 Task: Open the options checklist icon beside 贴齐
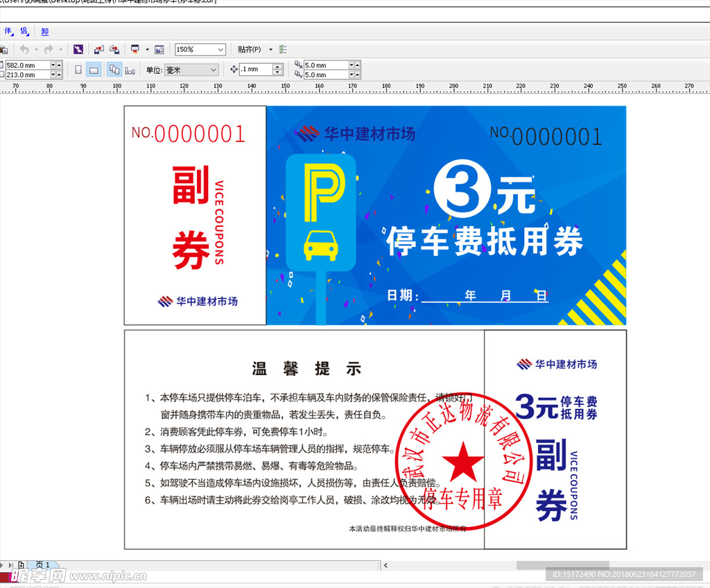tap(283, 49)
